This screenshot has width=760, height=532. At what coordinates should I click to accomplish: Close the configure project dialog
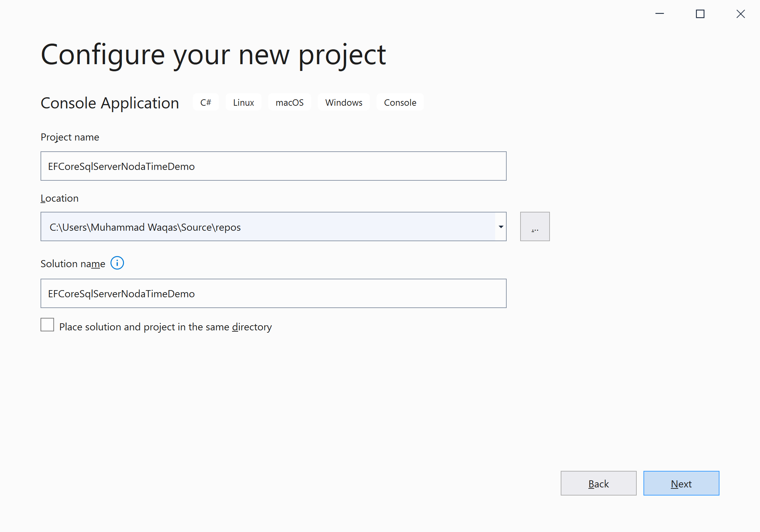740,14
